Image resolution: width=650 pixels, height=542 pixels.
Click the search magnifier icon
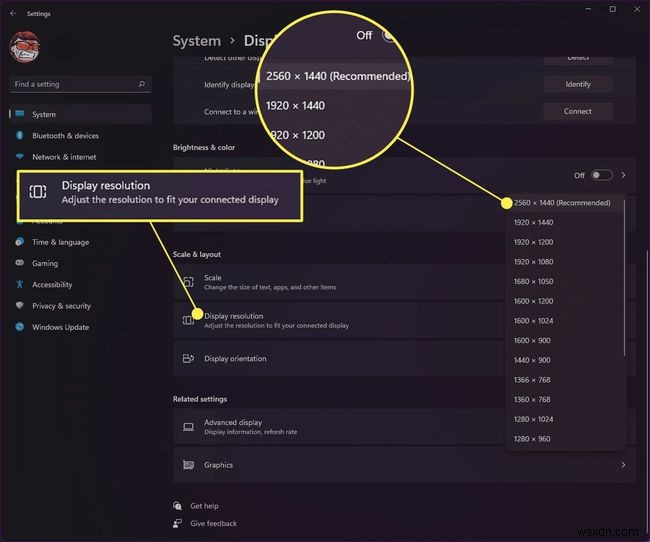(141, 84)
